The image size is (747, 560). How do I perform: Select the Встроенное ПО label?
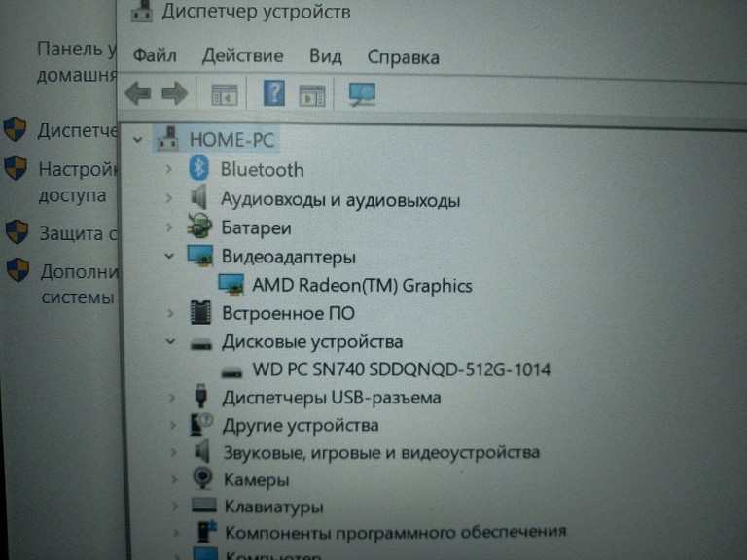coord(288,313)
